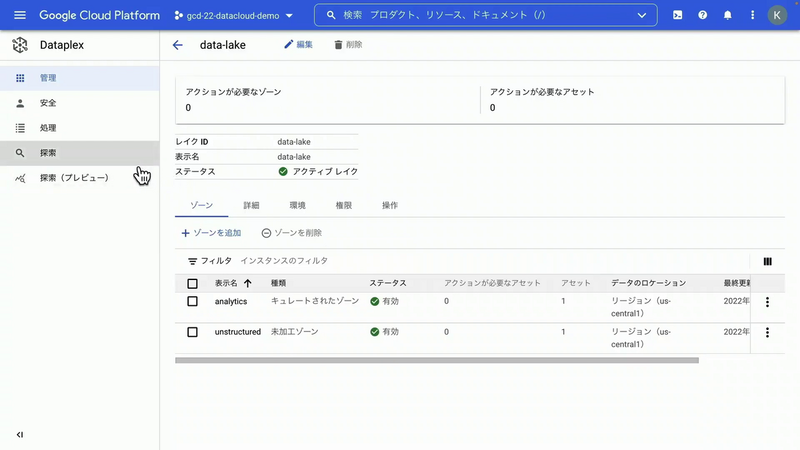Viewport: 800px width, 450px height.
Task: Click the データのロケーション column header
Action: (x=648, y=283)
